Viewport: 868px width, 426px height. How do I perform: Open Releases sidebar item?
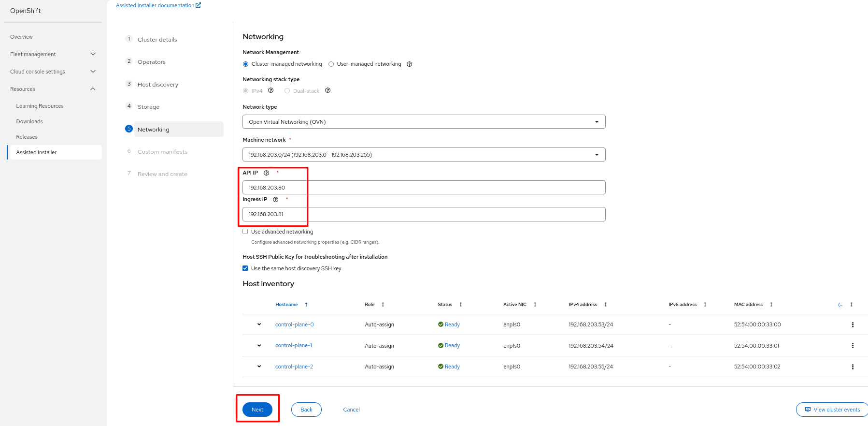tap(27, 137)
